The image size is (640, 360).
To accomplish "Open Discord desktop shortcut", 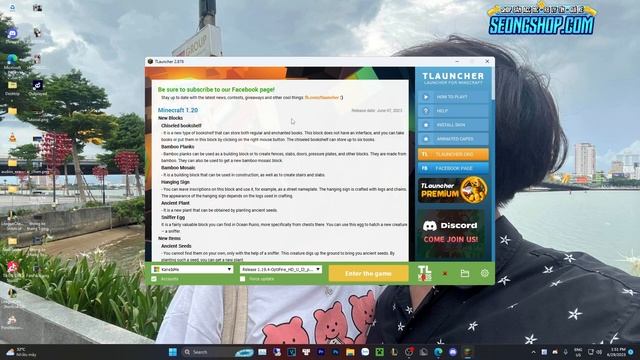I will [x=12, y=35].
